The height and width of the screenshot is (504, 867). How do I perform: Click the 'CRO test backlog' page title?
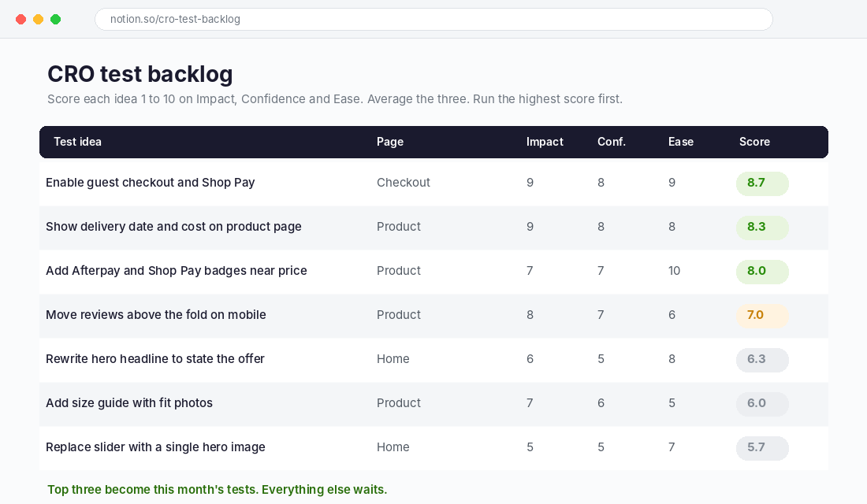[140, 74]
